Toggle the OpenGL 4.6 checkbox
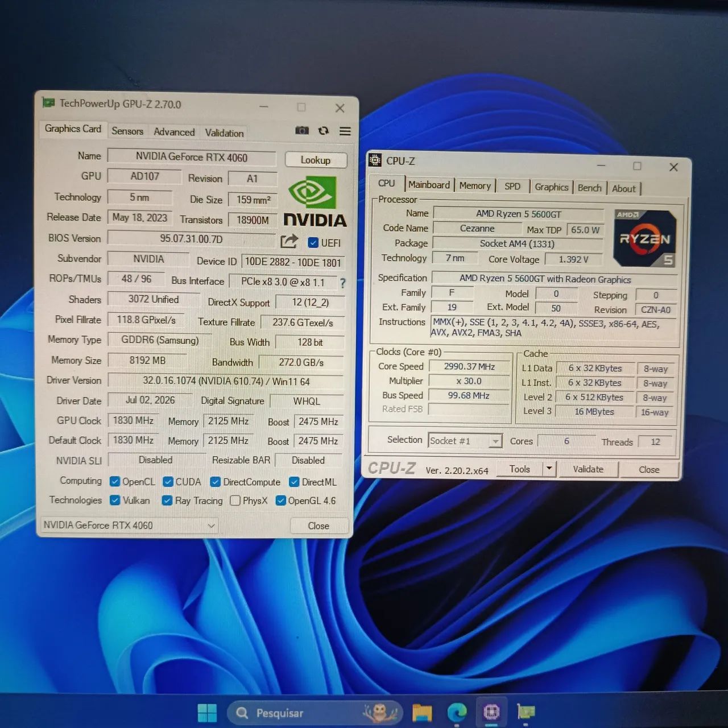Viewport: 728px width, 728px height. [x=280, y=500]
